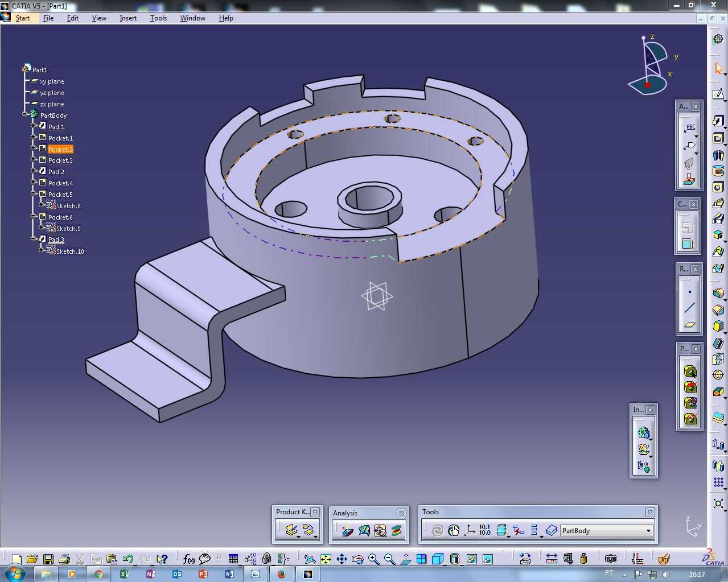Open the File menu
The image size is (728, 582).
pos(48,18)
